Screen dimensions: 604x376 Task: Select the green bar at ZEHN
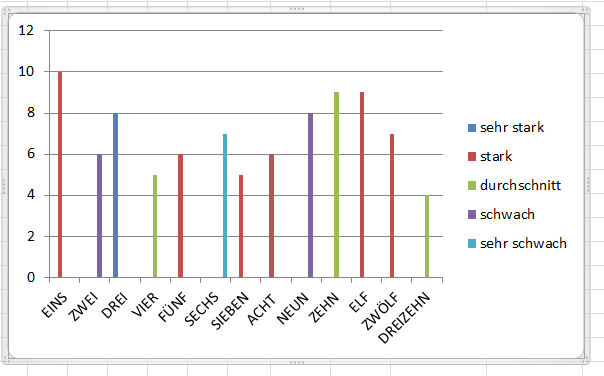click(336, 185)
